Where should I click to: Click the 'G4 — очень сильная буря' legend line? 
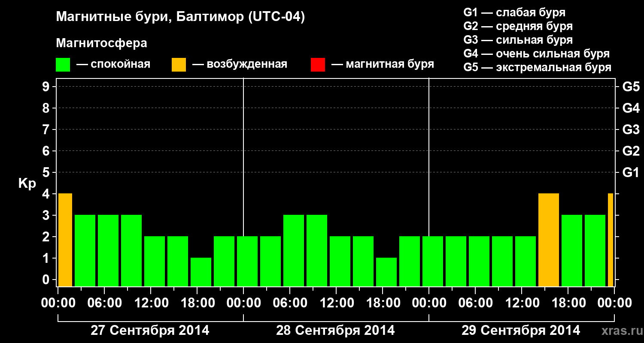click(537, 54)
